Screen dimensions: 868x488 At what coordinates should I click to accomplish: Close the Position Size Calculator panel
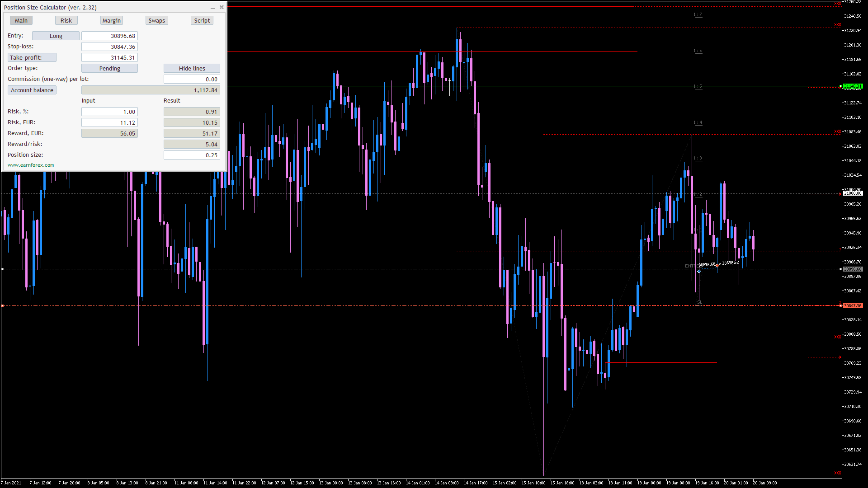tap(222, 7)
